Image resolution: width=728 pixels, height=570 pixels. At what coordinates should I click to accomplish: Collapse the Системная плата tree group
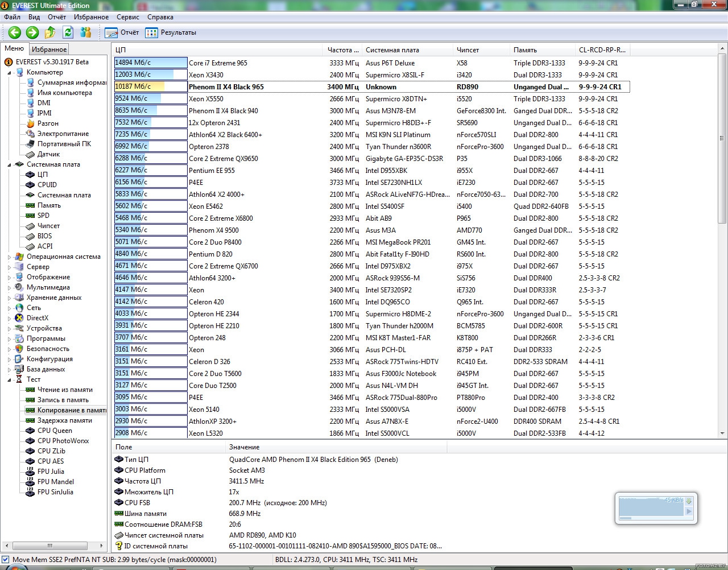pos(9,165)
